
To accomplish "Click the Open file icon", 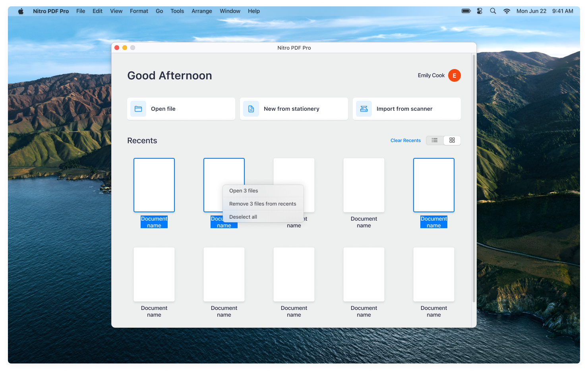I will click(138, 108).
